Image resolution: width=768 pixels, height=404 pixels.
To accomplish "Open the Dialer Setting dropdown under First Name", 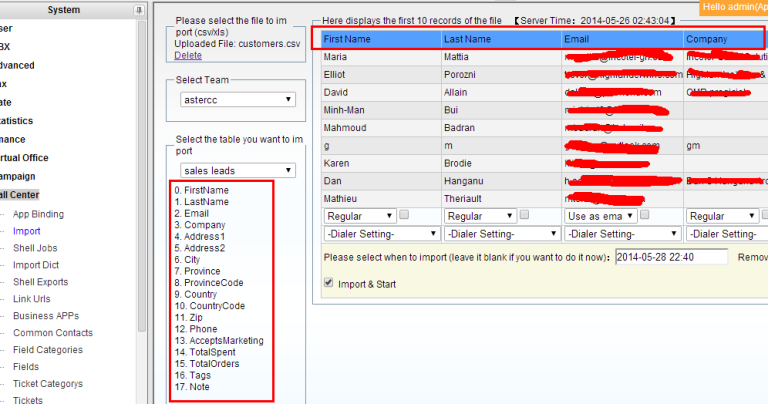I will (x=381, y=233).
